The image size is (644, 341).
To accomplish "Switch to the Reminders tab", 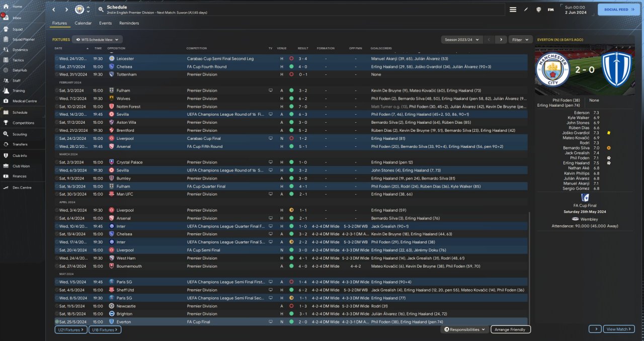I will [x=129, y=23].
